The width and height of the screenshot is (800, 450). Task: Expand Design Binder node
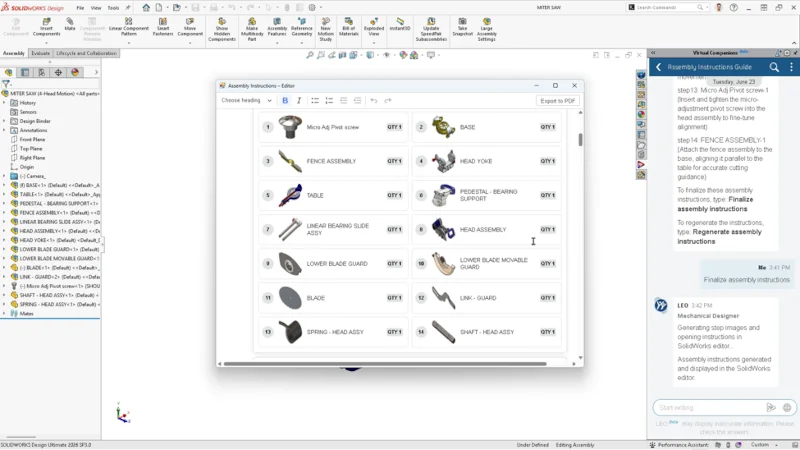[4, 121]
